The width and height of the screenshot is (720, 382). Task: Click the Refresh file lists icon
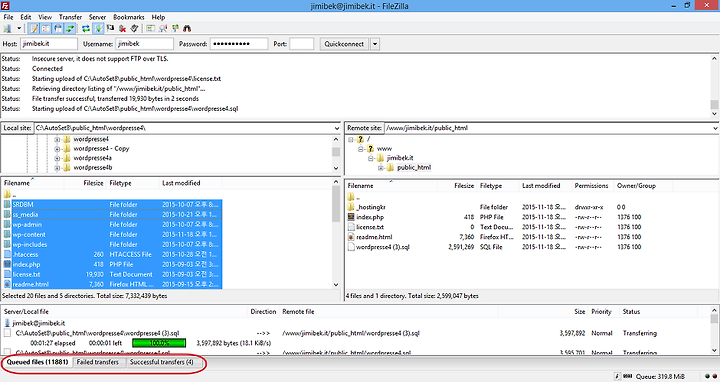tap(86, 28)
